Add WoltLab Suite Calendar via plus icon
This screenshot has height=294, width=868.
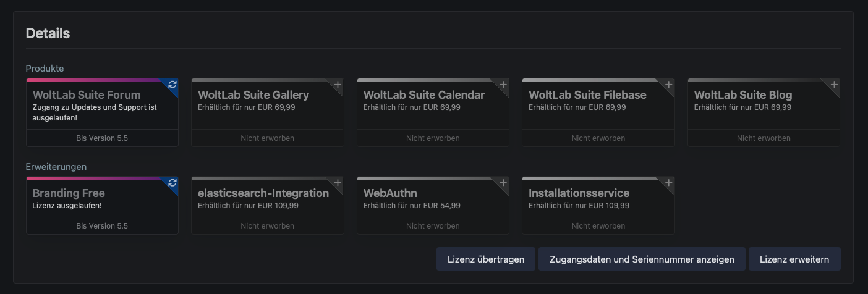pyautogui.click(x=503, y=85)
